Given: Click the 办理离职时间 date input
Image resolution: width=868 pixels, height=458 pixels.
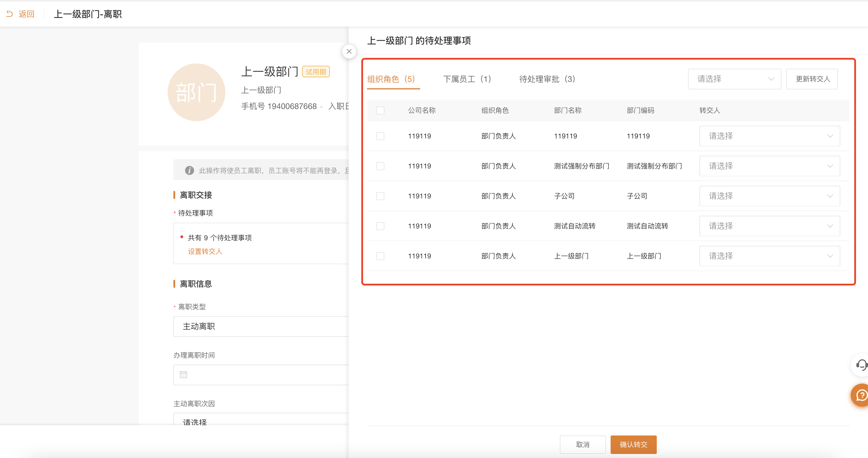Looking at the screenshot, I should (x=261, y=374).
